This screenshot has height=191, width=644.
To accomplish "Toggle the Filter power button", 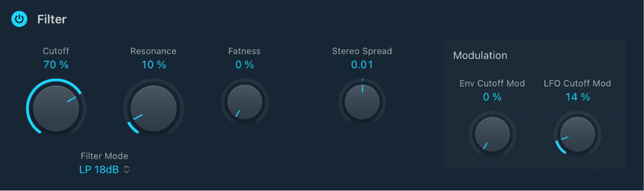I will coord(19,20).
